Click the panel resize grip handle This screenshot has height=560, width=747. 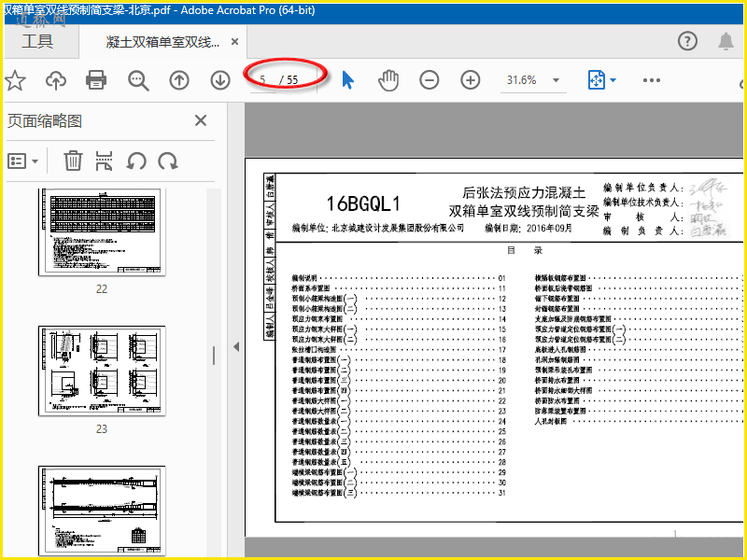[x=214, y=356]
